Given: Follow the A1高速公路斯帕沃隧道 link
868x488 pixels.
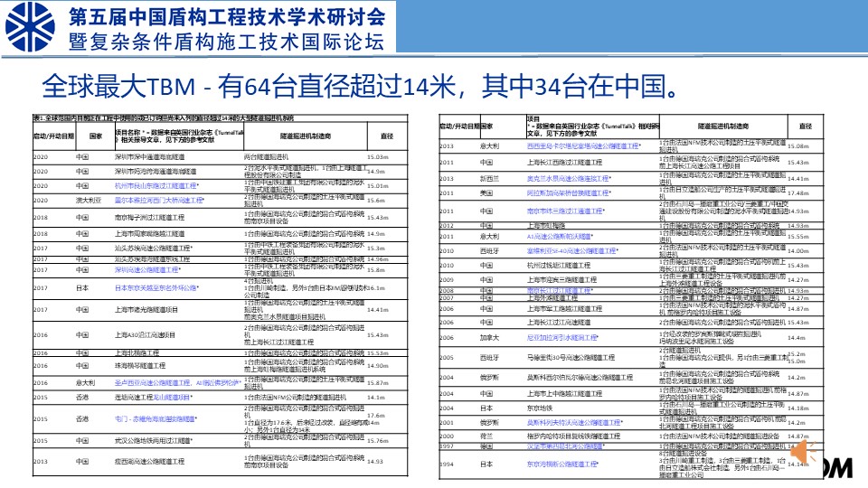Looking at the screenshot, I should (559, 236).
